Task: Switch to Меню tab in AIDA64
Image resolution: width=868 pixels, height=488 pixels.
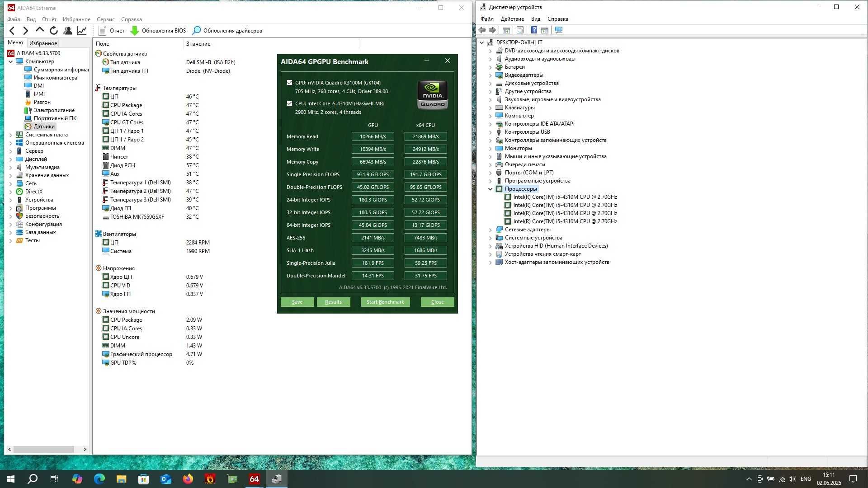Action: pos(15,42)
